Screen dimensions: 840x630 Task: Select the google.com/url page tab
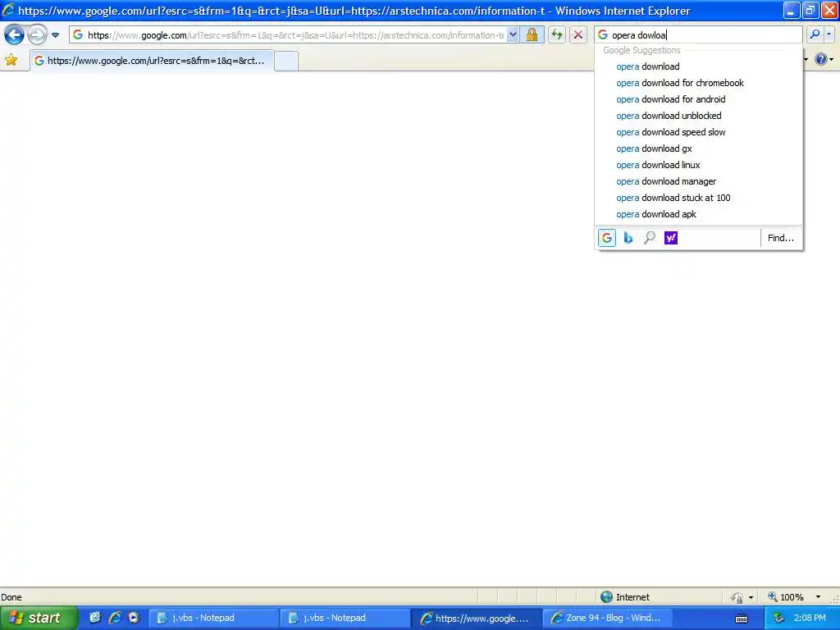(152, 61)
